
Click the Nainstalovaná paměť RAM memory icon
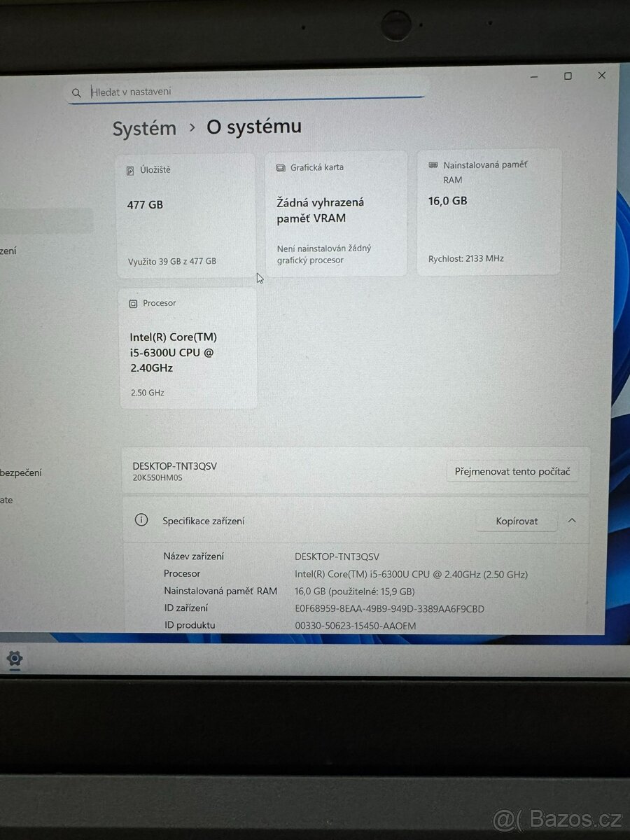pos(434,164)
